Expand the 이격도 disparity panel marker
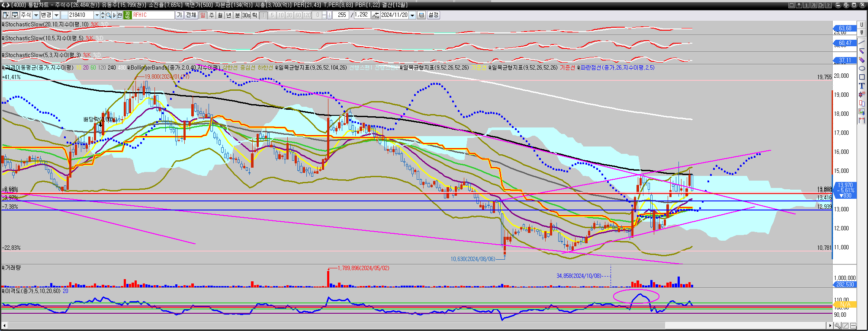Viewport: 868px width, 331px height. pos(3,291)
